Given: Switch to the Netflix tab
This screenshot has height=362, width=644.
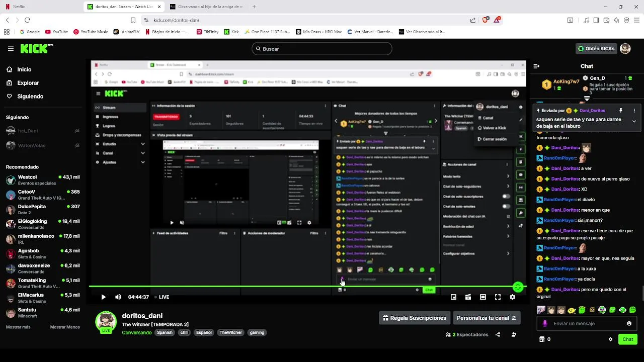Looking at the screenshot, I should [x=40, y=7].
